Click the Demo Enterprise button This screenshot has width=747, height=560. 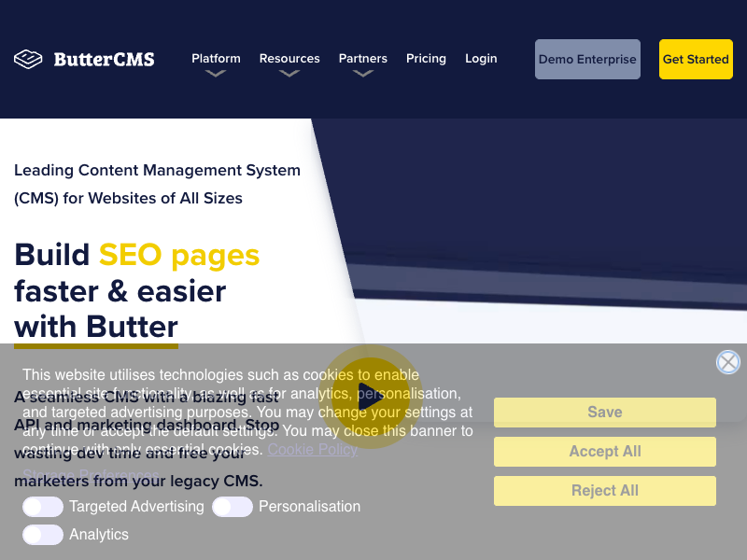(587, 59)
